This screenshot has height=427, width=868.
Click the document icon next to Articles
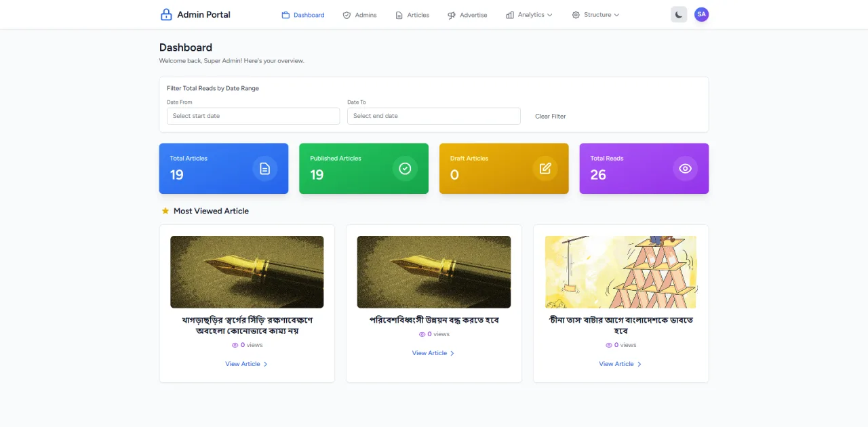[x=399, y=15]
